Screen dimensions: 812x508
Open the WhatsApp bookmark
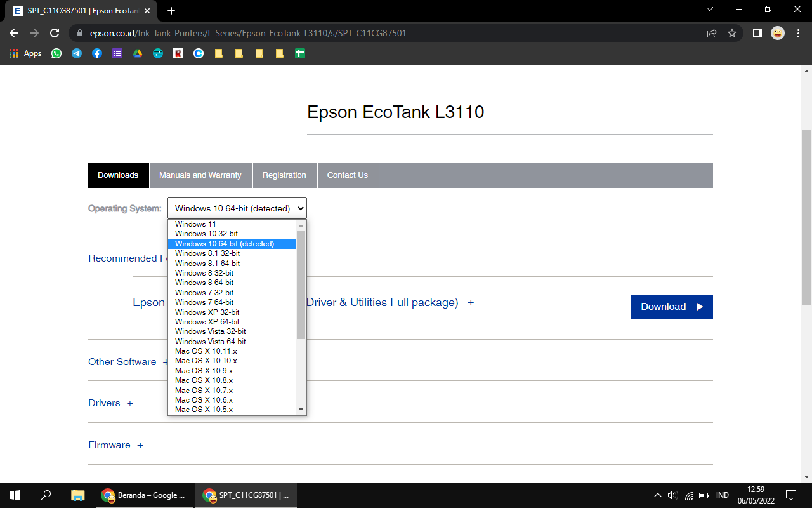[56, 54]
